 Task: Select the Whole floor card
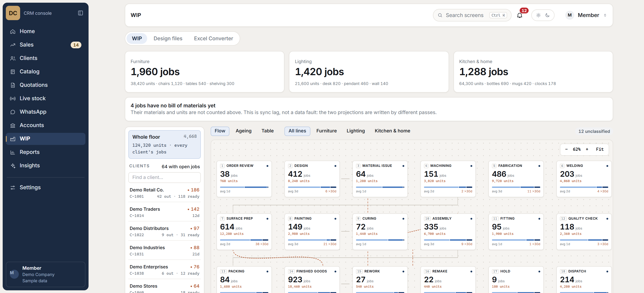[164, 144]
